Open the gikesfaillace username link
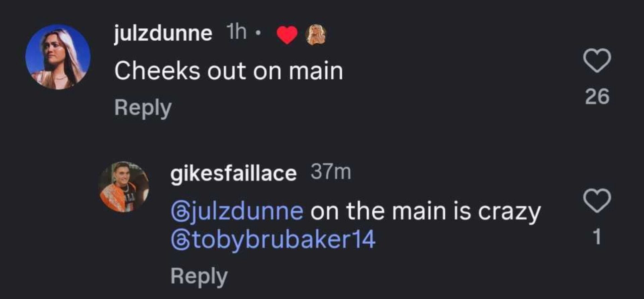 click(x=233, y=173)
